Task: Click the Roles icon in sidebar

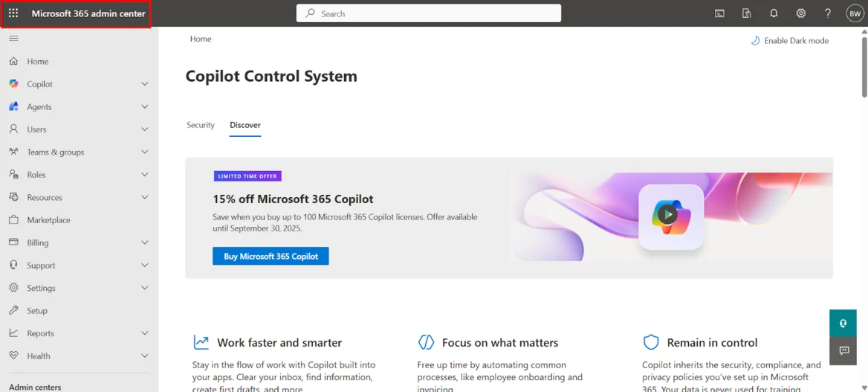Action: tap(14, 175)
